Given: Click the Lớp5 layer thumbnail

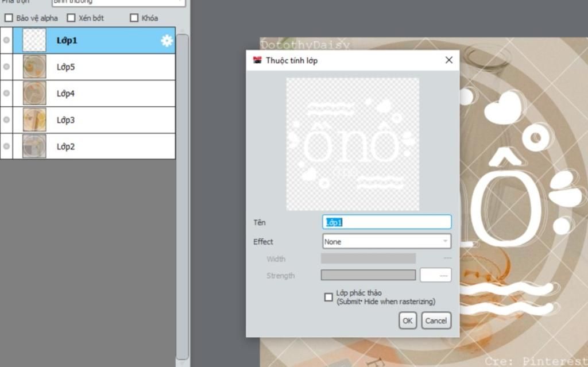Looking at the screenshot, I should click(x=34, y=67).
